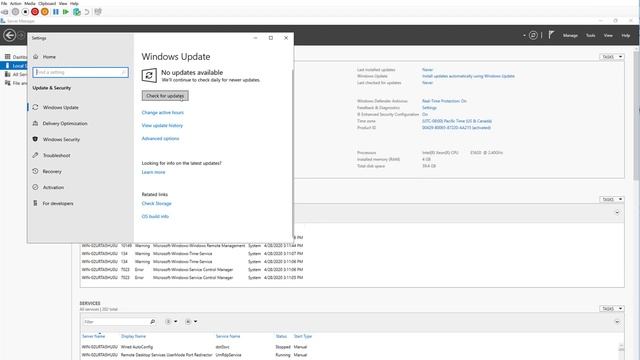Click the Real-Time Protection: On link
The image size is (640, 360).
coord(444,101)
